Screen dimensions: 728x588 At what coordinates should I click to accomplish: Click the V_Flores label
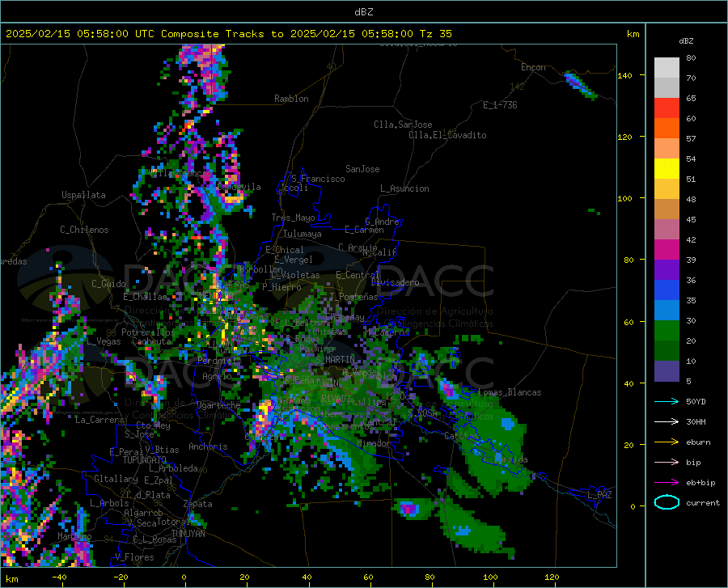(x=134, y=557)
